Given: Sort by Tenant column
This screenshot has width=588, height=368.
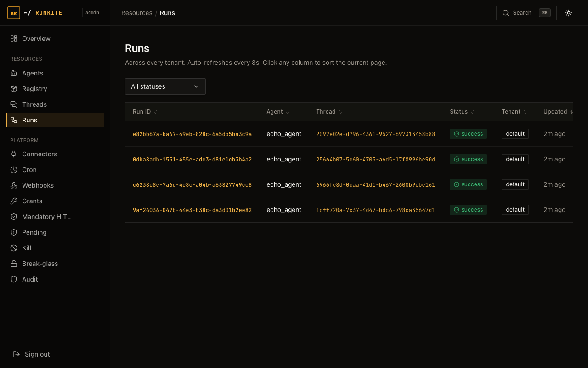Looking at the screenshot, I should point(514,112).
